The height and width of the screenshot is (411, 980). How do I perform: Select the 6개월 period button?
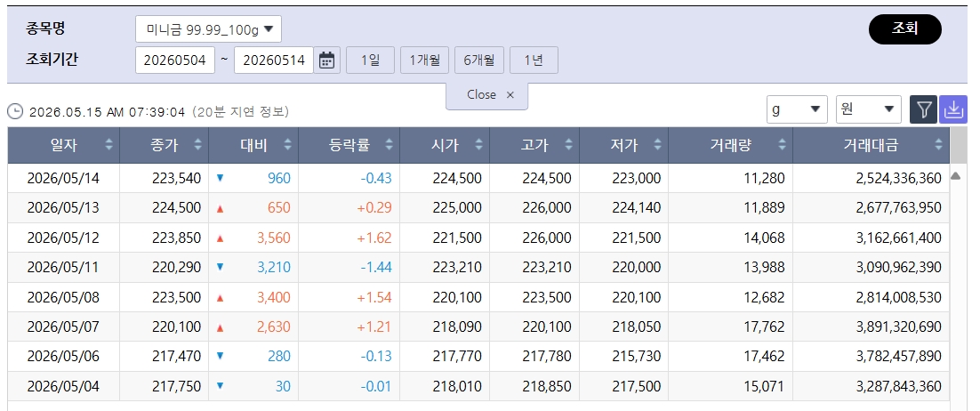pyautogui.click(x=479, y=60)
